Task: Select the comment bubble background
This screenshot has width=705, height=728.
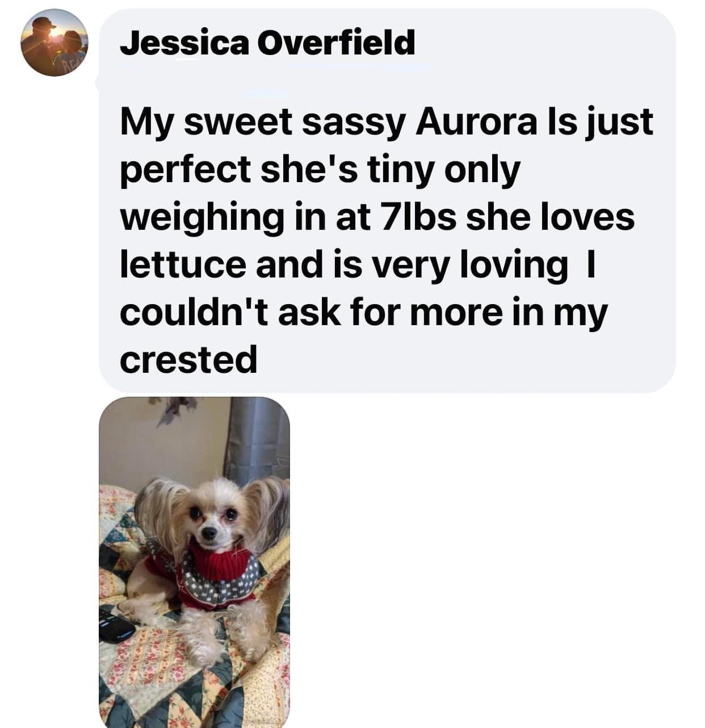Action: (x=387, y=200)
